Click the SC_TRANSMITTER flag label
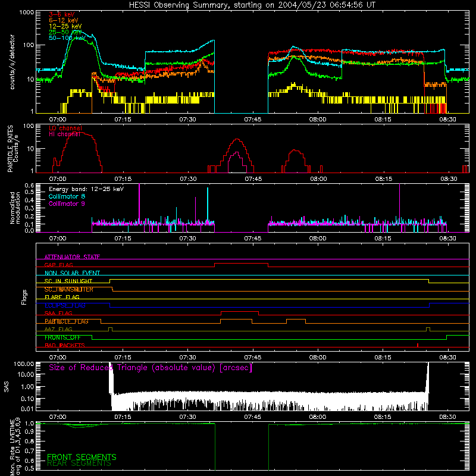This screenshot has height=476, width=476. pos(69,289)
